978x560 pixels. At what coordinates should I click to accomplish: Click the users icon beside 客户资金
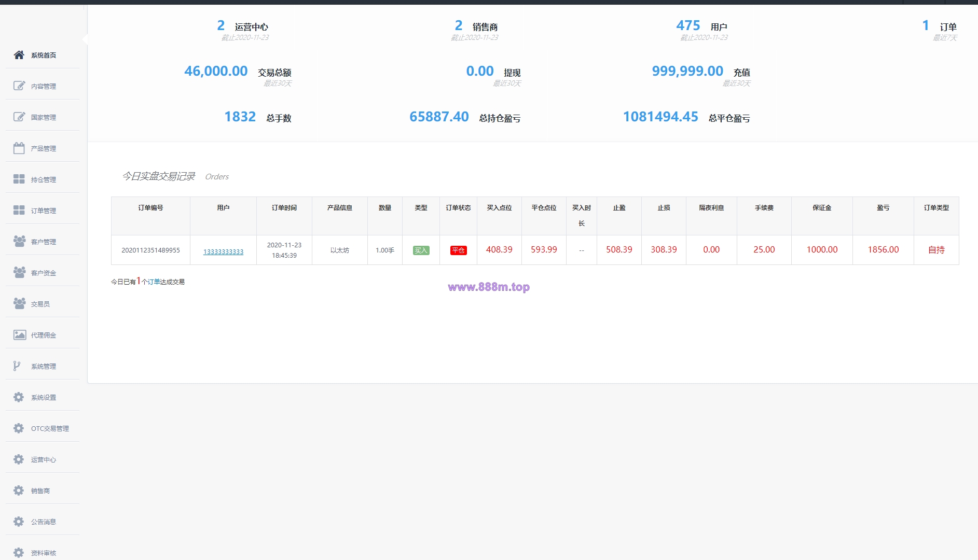click(19, 273)
